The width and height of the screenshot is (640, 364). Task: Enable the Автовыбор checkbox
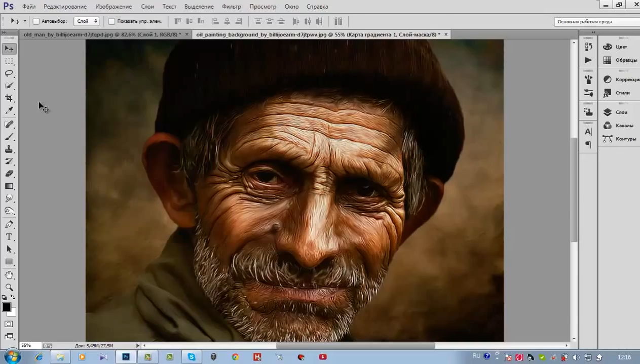point(36,21)
